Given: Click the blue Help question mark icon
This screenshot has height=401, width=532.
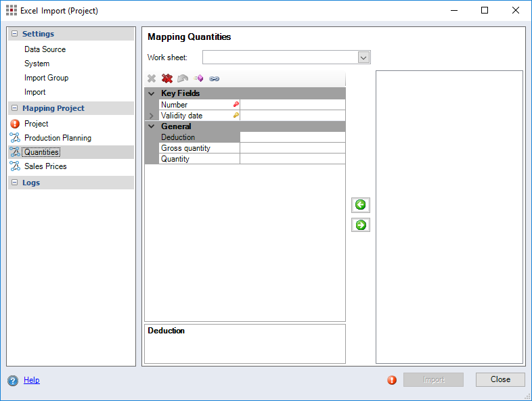Looking at the screenshot, I should (x=13, y=380).
